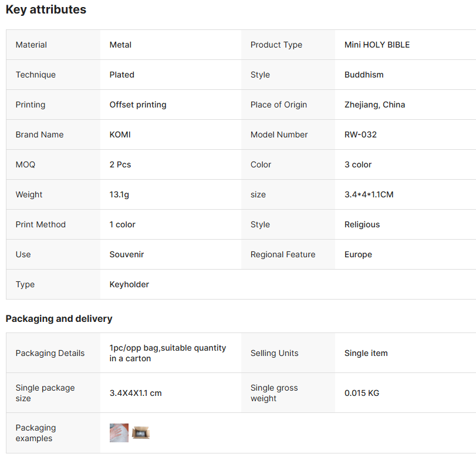Click the Brand Name value KOMI

click(x=120, y=135)
